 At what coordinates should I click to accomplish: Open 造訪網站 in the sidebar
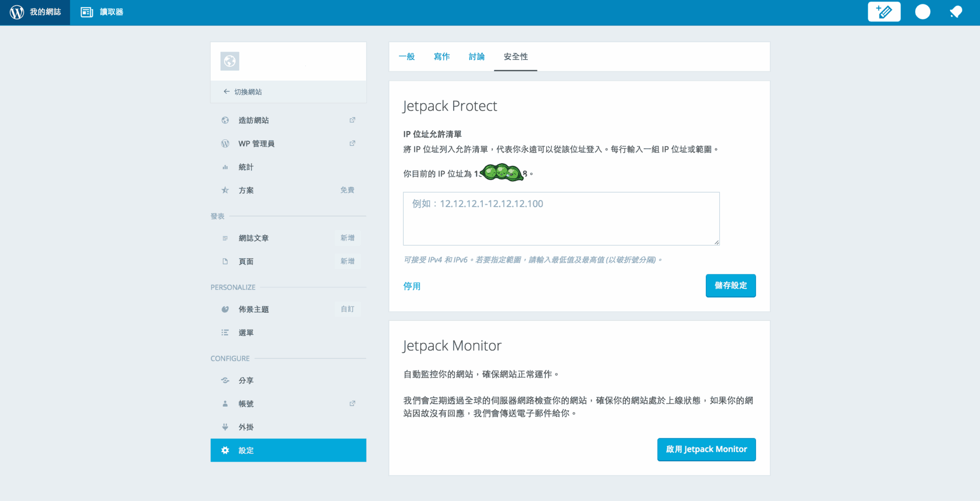tap(254, 120)
